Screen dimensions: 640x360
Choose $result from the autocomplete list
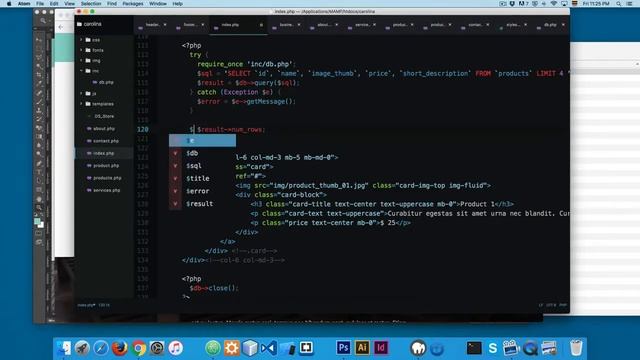coord(202,204)
